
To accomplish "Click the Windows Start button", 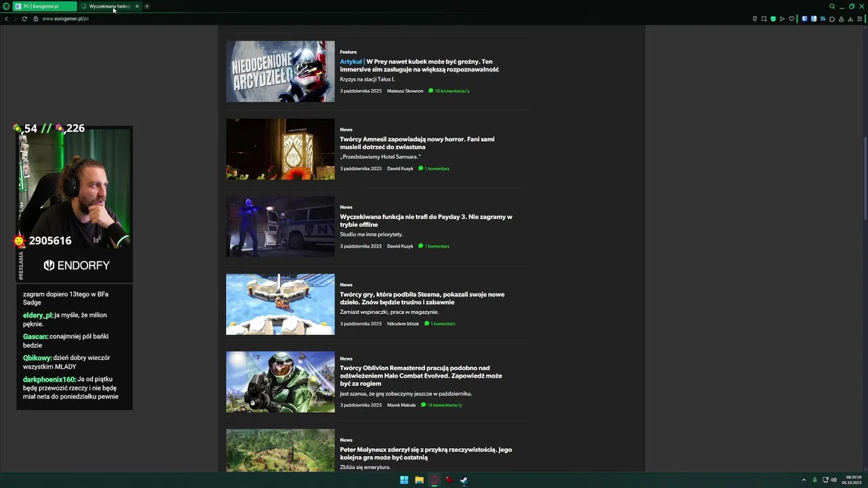I will (x=404, y=480).
